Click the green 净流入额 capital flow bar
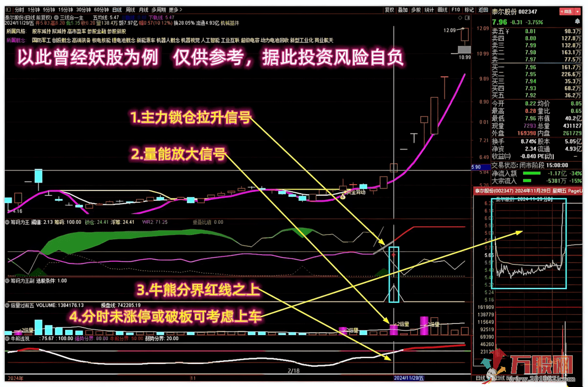This screenshot has width=588, height=387. coord(531,173)
